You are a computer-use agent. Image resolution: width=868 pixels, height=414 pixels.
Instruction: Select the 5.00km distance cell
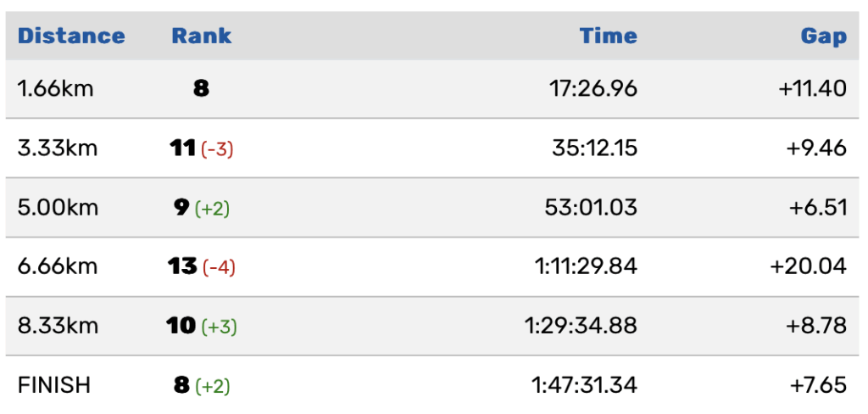[58, 208]
